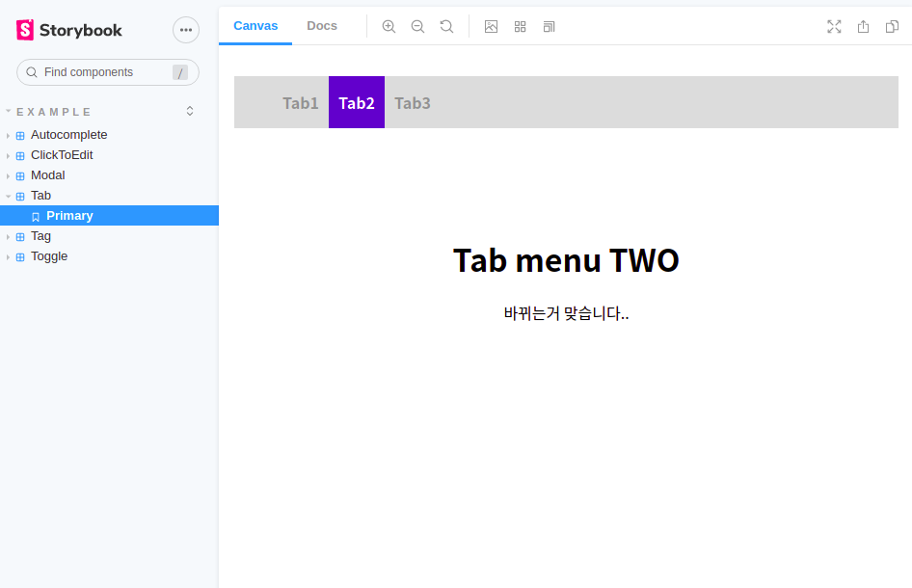This screenshot has height=588, width=912.
Task: Collapse the Tab component arrow
Action: (x=8, y=197)
